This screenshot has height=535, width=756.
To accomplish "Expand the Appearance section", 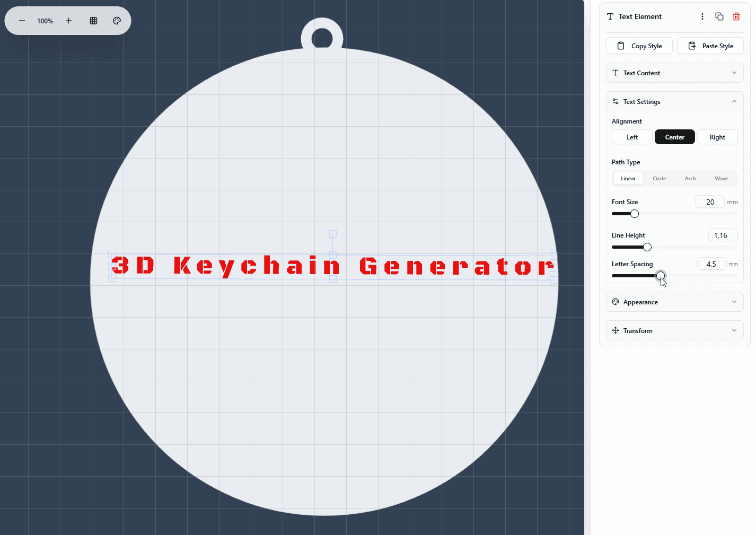I will click(675, 302).
